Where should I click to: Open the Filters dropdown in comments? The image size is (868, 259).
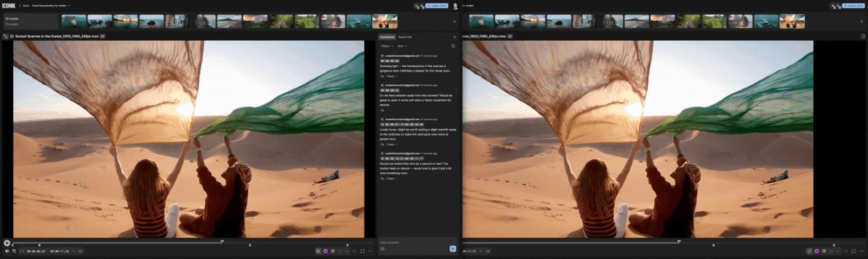click(x=387, y=46)
